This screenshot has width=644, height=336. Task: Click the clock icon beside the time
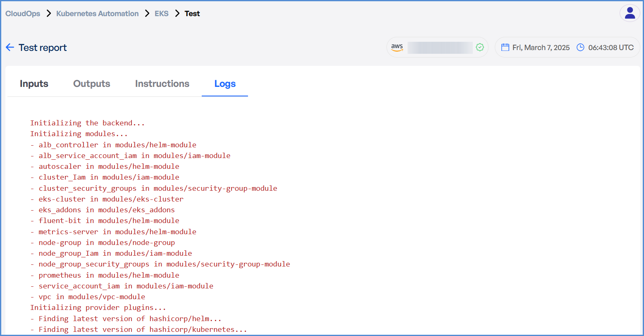580,48
